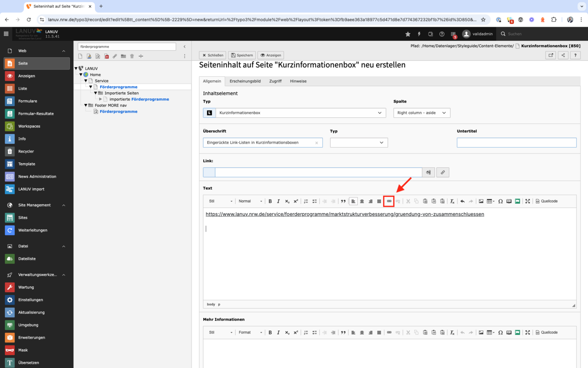Image resolution: width=588 pixels, height=368 pixels.
Task: Apply superscript in the Text editor toolbar
Action: point(296,201)
